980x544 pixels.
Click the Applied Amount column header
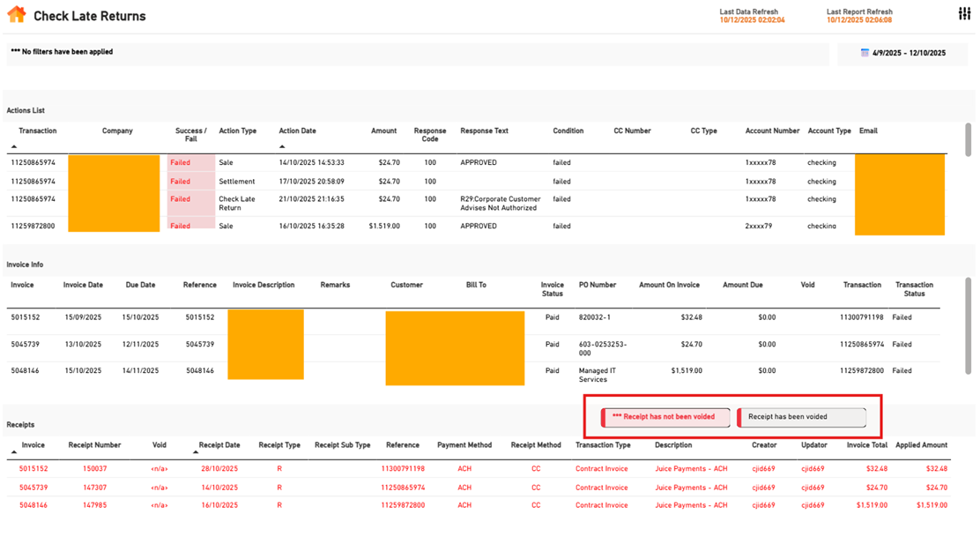921,445
